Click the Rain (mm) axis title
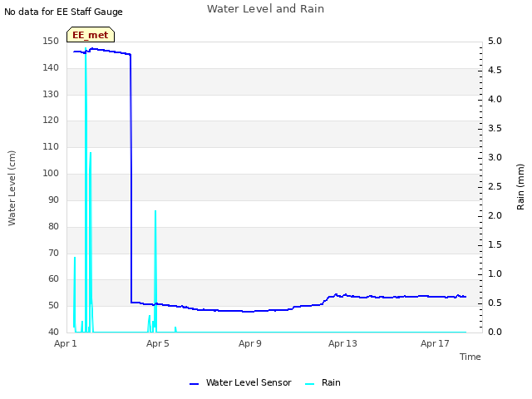 [x=520, y=187]
